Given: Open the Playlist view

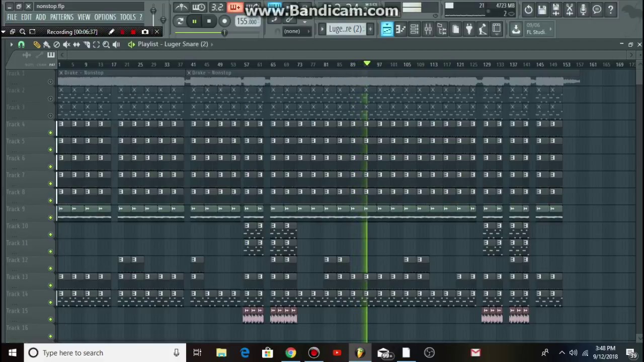Looking at the screenshot, I should tap(386, 29).
